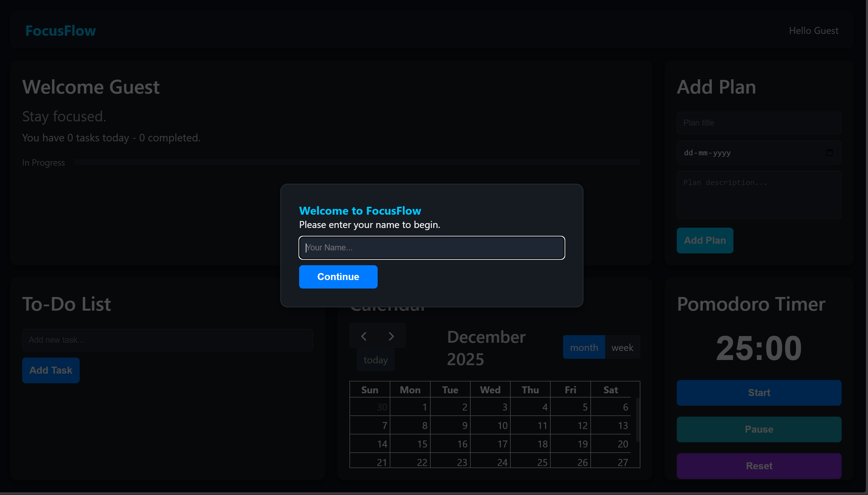Screen dimensions: 868x495
Task: Pause the Pomodoro timer
Action: tap(759, 429)
